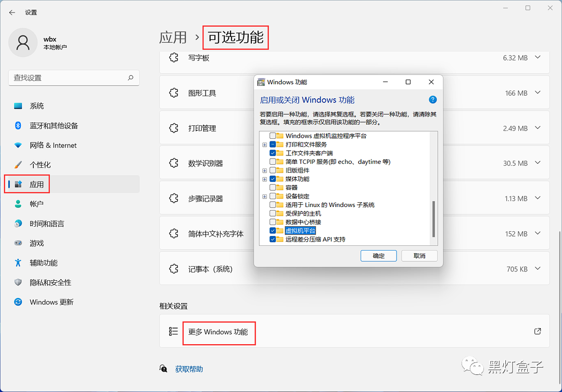Click the 获取帮助 headset icon
The image size is (562, 392).
click(163, 369)
